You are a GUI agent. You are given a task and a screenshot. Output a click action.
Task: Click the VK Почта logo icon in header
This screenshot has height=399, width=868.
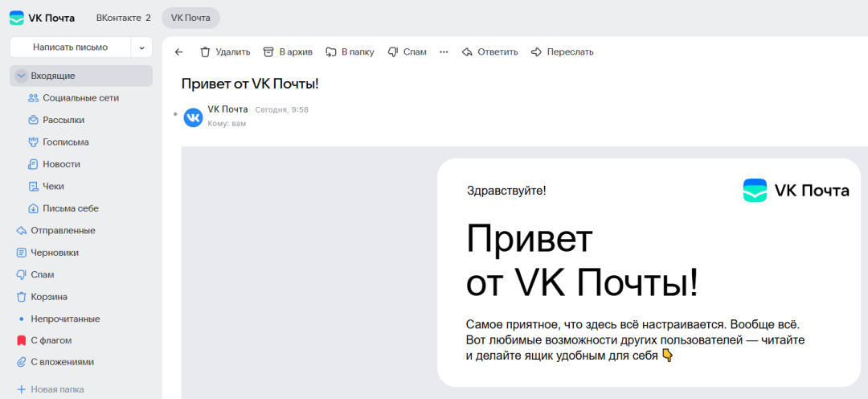pos(17,18)
